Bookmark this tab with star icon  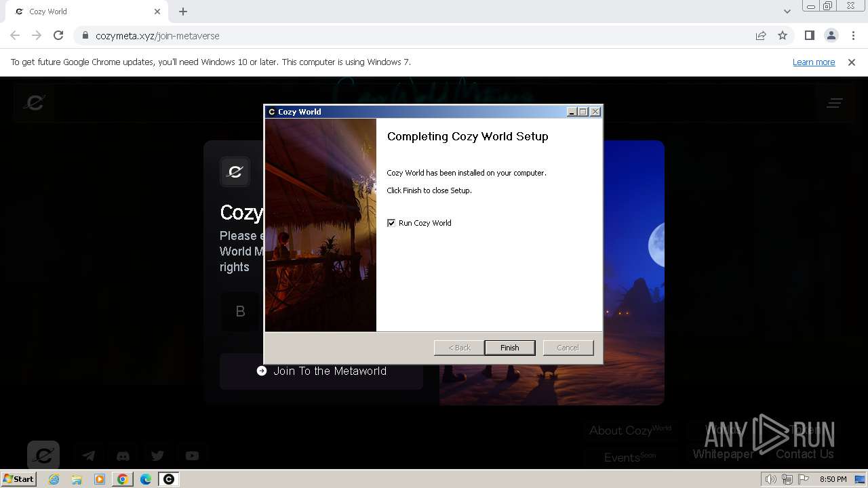click(783, 35)
